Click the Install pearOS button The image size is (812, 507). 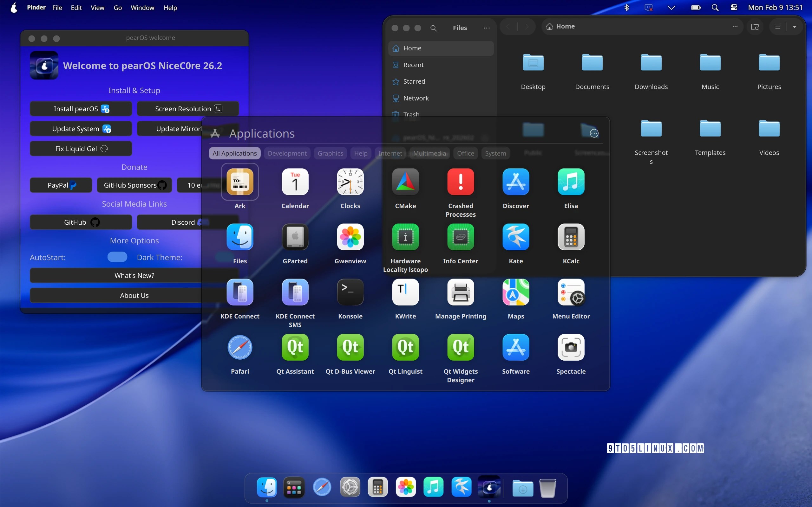click(x=81, y=109)
